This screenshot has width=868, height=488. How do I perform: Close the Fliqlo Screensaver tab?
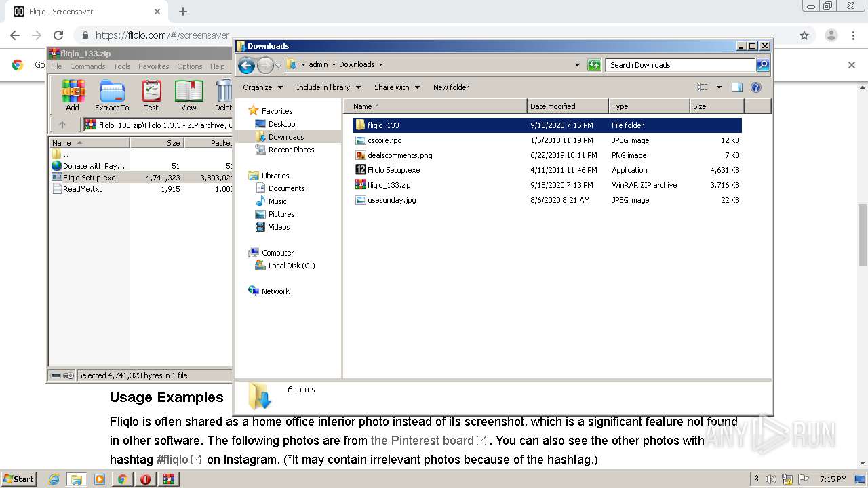157,12
